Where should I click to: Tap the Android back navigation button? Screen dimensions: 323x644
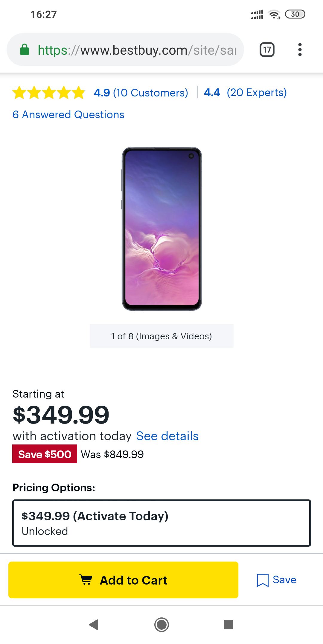point(94,625)
